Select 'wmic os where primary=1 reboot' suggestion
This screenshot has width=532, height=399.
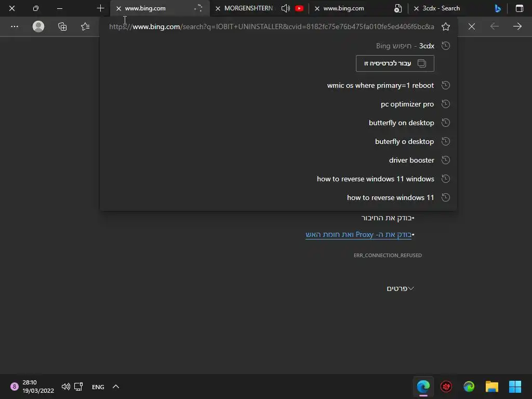(x=278, y=86)
